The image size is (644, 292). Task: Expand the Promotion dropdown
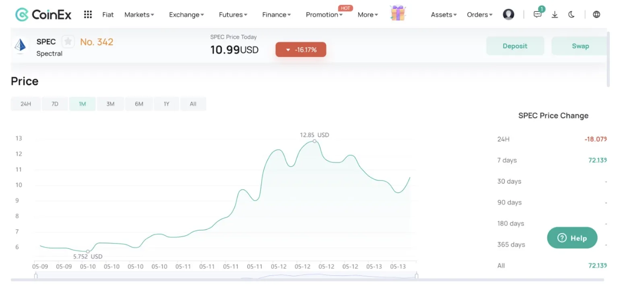[324, 14]
